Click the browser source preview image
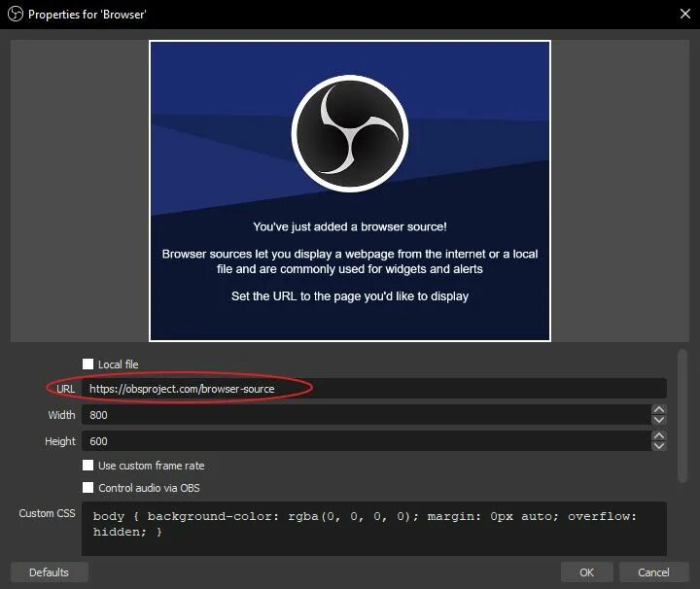The width and height of the screenshot is (700, 589). pyautogui.click(x=350, y=191)
